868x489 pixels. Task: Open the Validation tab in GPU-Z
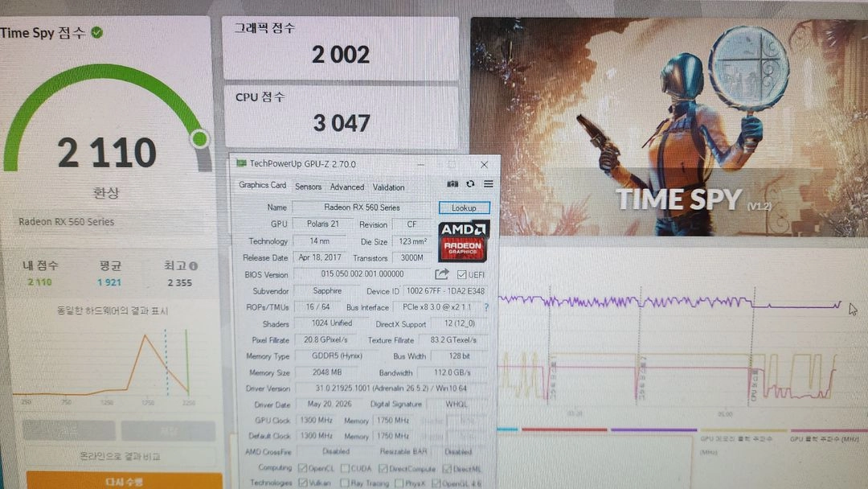(389, 187)
